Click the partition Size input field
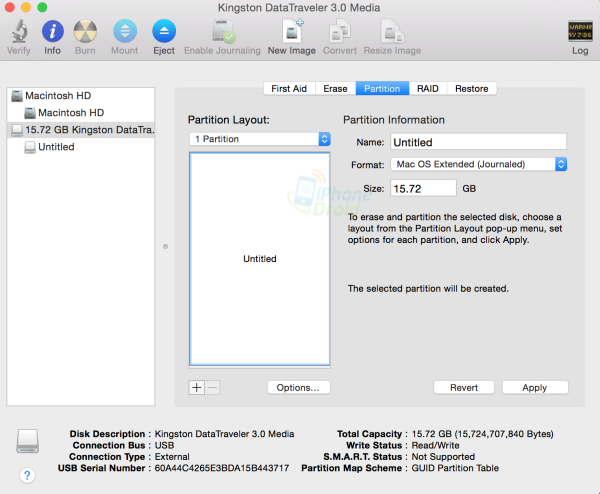 (423, 188)
